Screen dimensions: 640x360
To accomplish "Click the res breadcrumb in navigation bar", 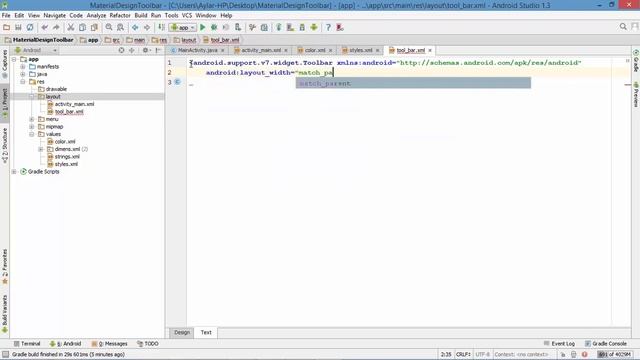I will coord(159,40).
